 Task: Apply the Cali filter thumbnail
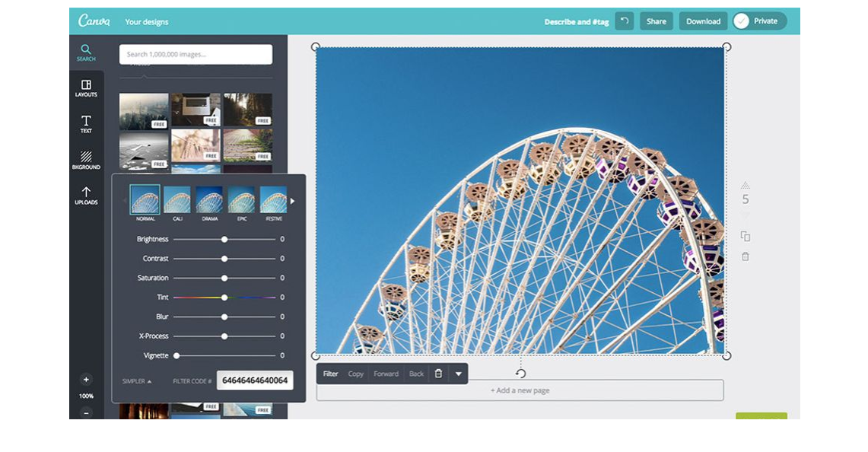tap(177, 199)
